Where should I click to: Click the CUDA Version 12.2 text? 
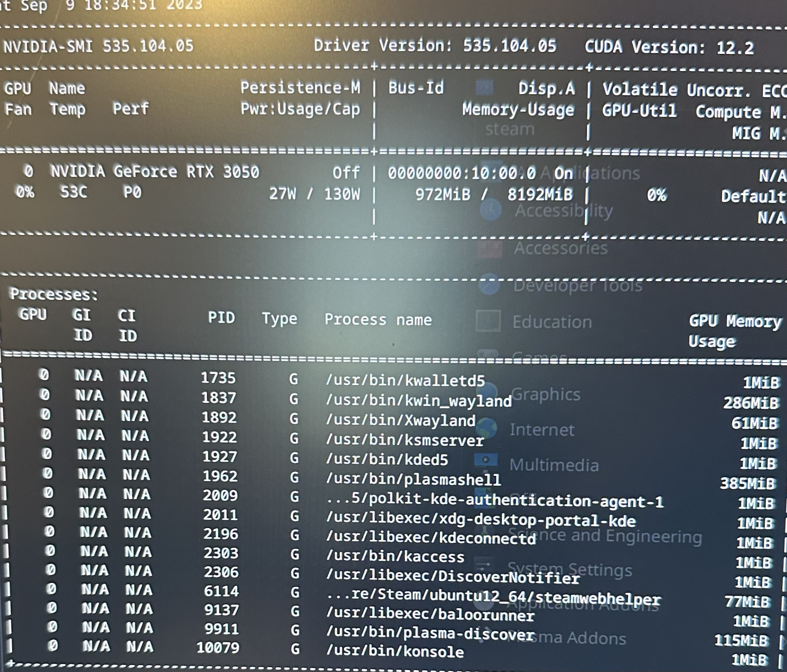click(669, 48)
